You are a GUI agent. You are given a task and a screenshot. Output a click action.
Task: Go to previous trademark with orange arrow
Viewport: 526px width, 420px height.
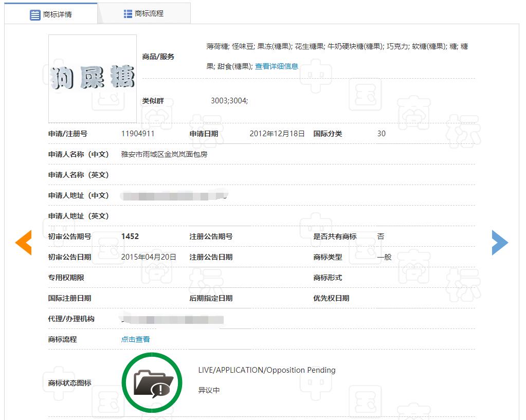24,243
